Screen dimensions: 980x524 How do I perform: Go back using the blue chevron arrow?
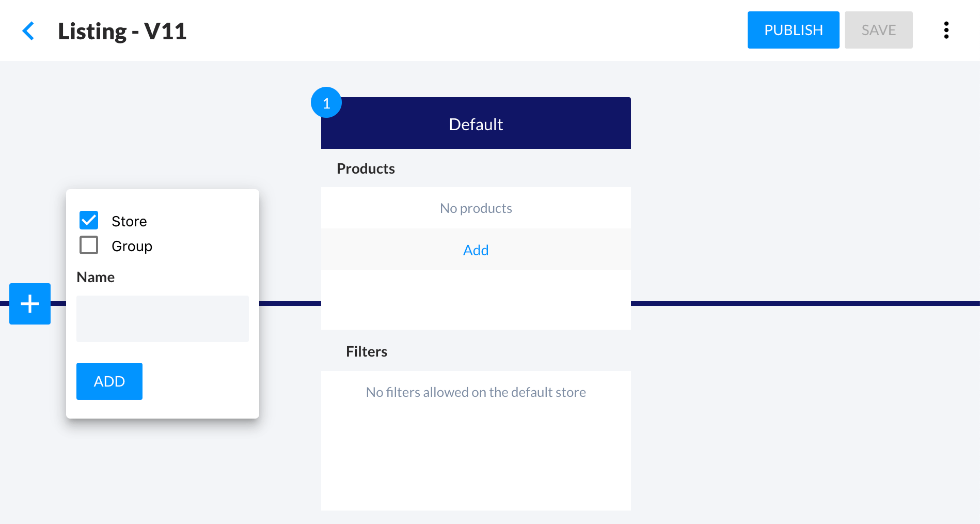[x=28, y=31]
